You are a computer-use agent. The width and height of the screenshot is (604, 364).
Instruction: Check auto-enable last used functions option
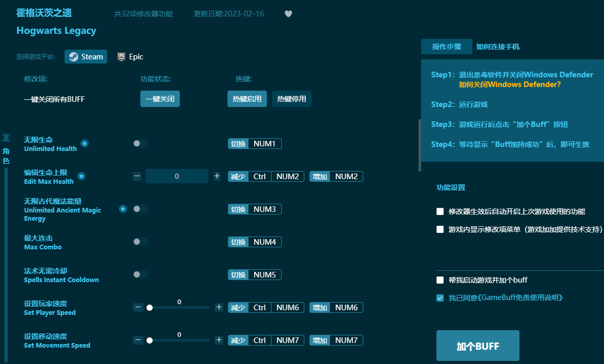coord(440,211)
